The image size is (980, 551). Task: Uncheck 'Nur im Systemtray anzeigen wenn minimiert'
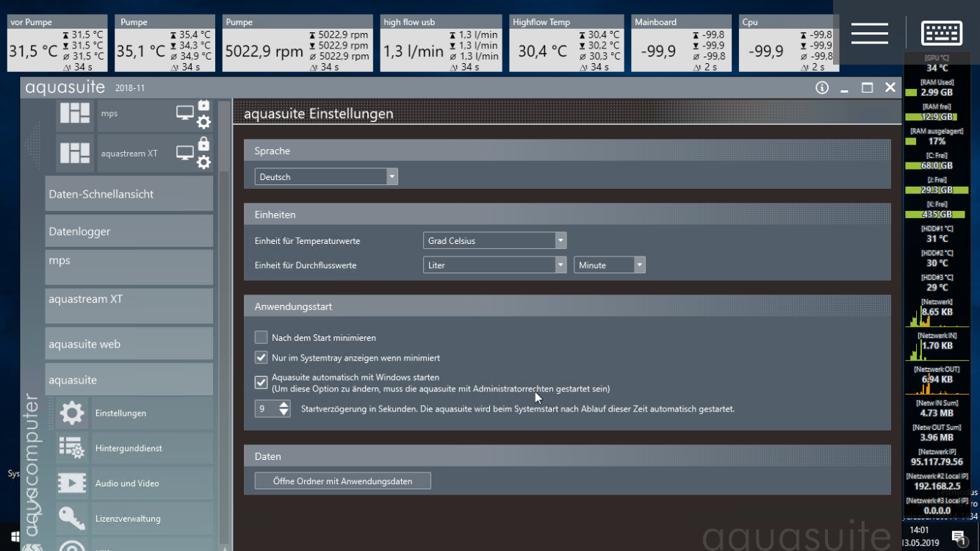(261, 358)
